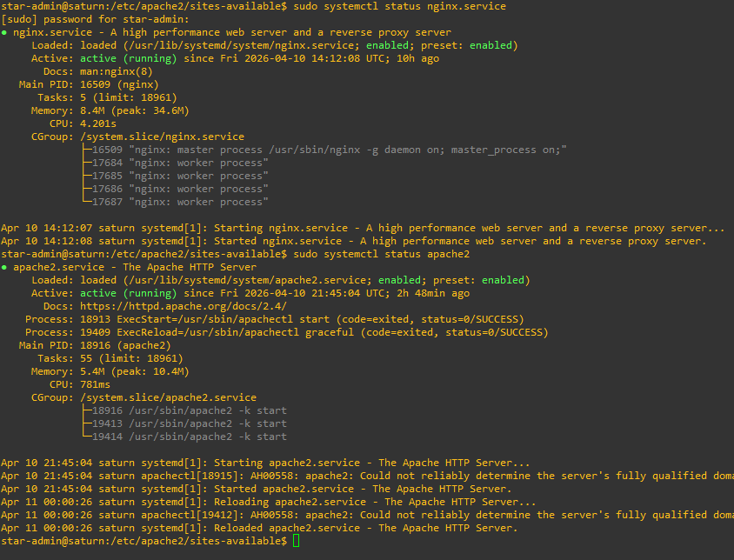Click the 'apache2.service - The Apache HTTP Server' title
This screenshot has height=560, width=734.
coord(135,267)
